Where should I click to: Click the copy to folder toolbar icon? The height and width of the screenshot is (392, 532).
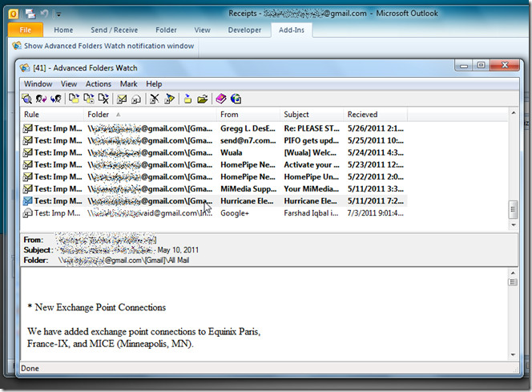pos(74,99)
